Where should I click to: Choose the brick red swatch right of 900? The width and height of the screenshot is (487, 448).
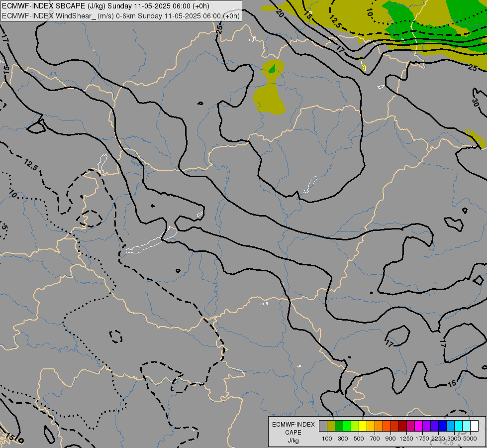tap(395, 426)
